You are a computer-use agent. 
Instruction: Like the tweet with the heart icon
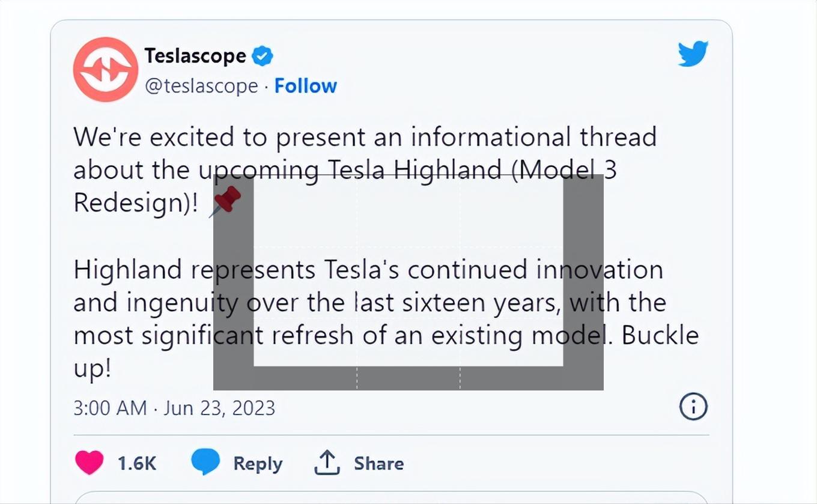[89, 463]
